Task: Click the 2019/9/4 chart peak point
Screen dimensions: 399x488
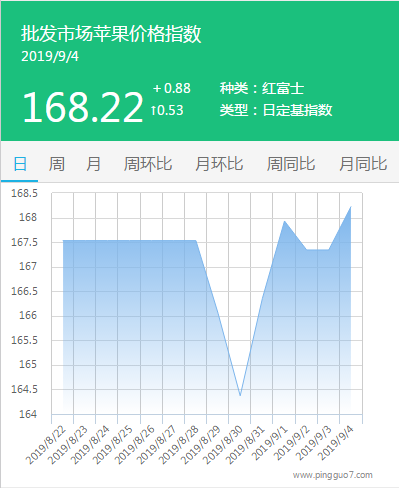Action: 351,207
